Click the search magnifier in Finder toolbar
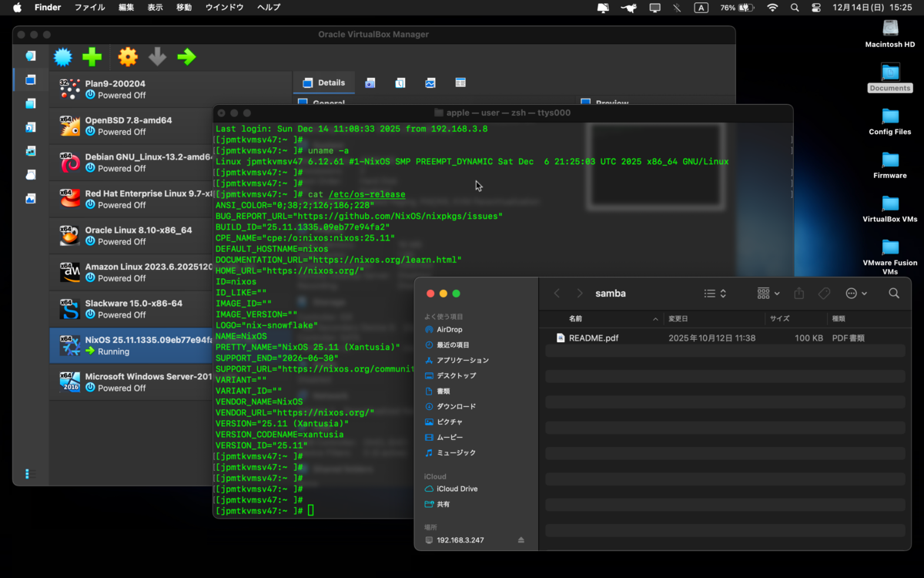This screenshot has height=578, width=924. click(x=894, y=294)
